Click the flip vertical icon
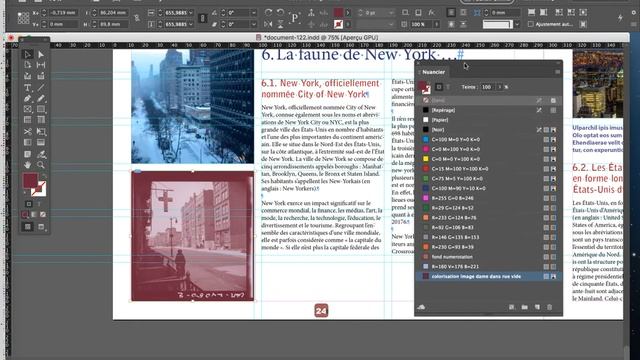 coord(280,24)
